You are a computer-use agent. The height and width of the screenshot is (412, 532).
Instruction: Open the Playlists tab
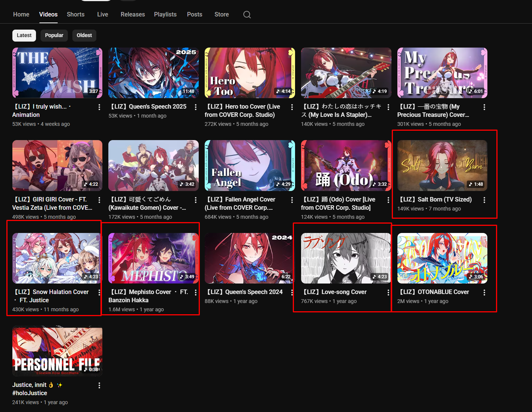pyautogui.click(x=165, y=14)
